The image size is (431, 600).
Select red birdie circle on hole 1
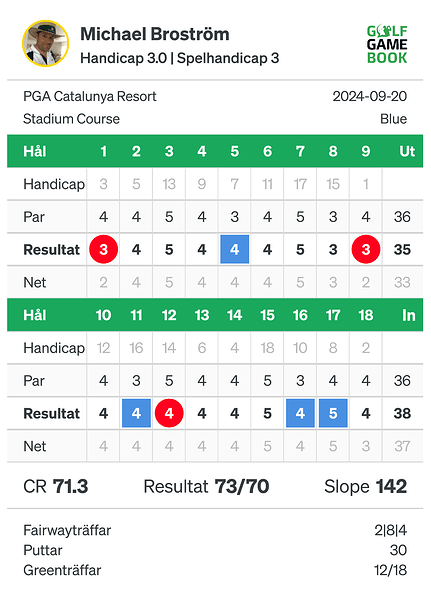click(103, 249)
